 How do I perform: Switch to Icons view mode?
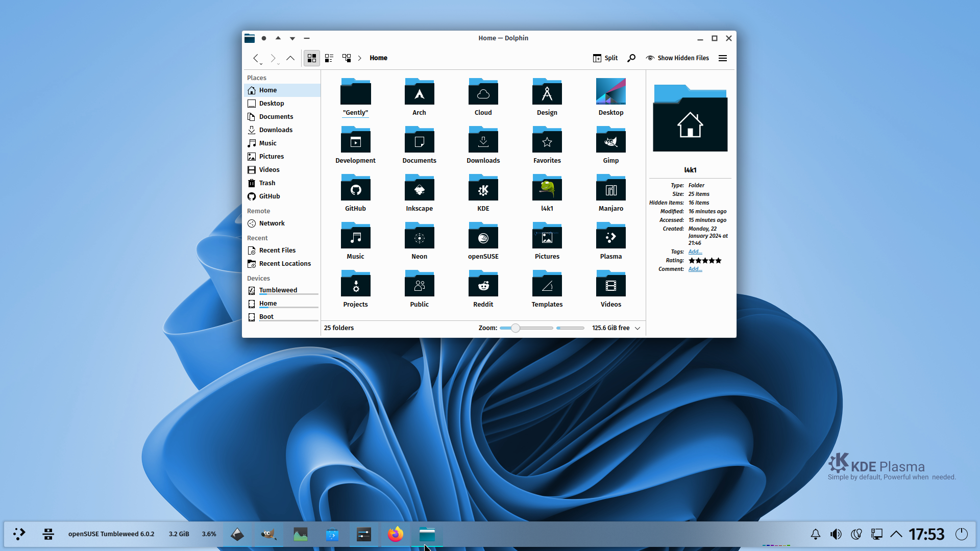tap(312, 58)
